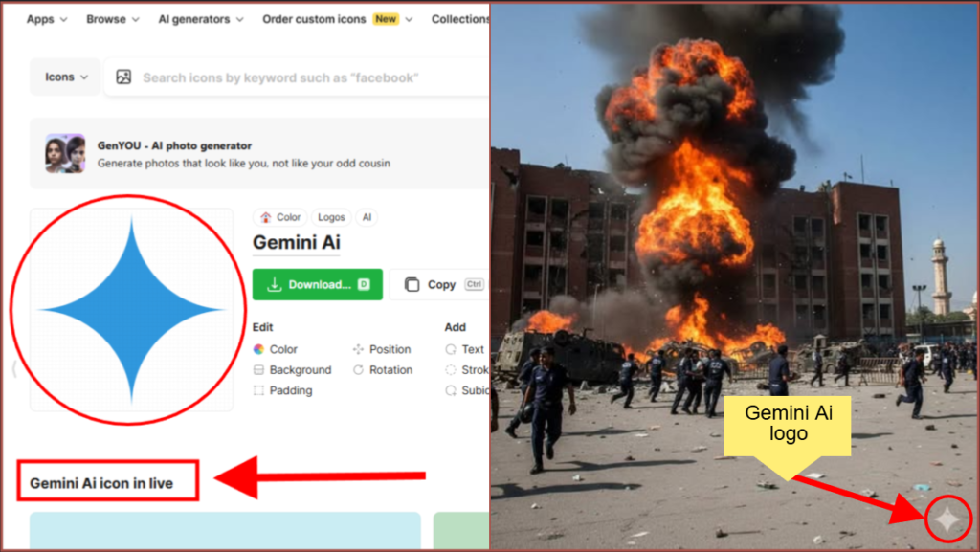
Task: Expand the Apps menu
Action: 46,19
